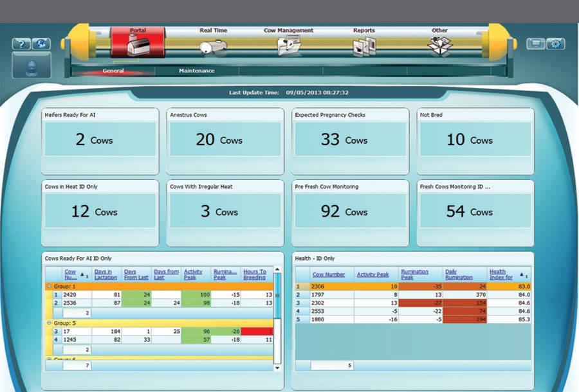Open the settings gear icon
The image size is (579, 392).
556,44
